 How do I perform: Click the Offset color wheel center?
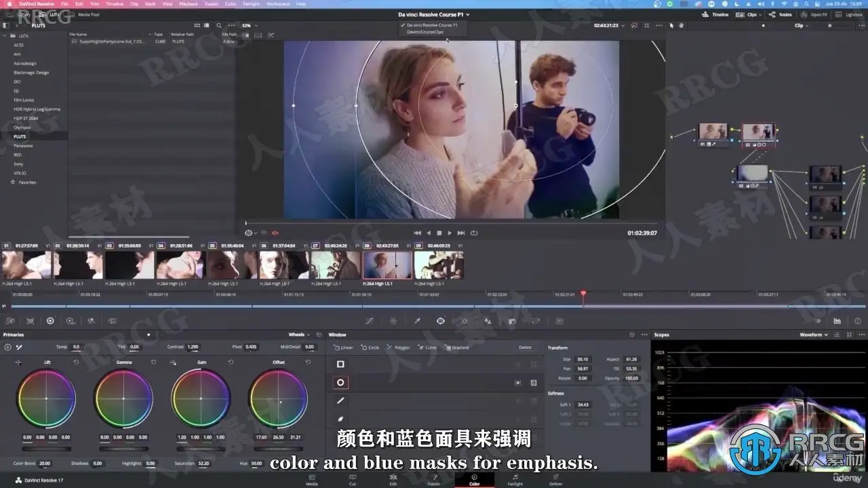click(x=278, y=398)
